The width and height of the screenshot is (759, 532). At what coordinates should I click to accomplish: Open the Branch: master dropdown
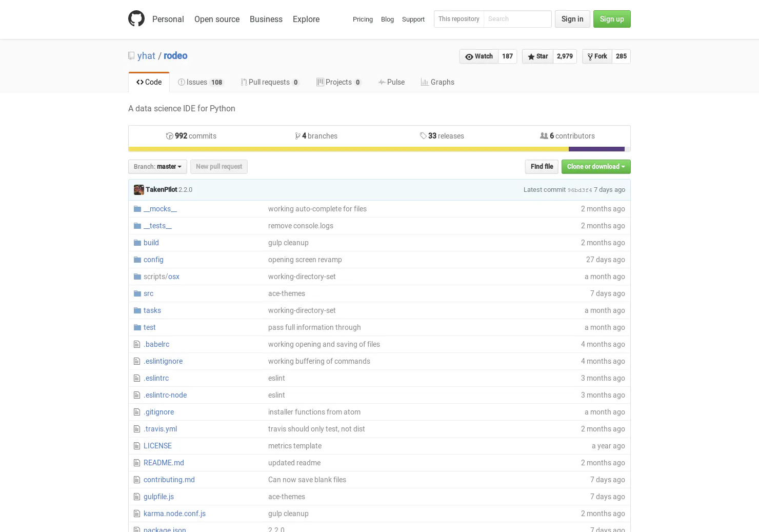click(x=157, y=167)
